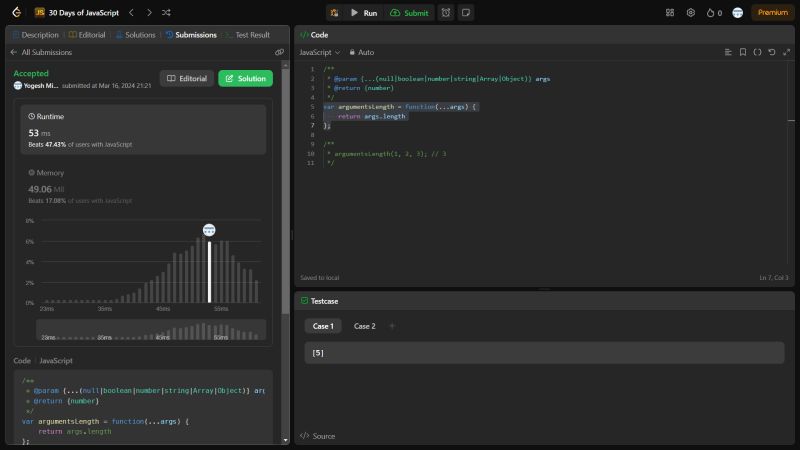Open the layout grid icon
The height and width of the screenshot is (450, 800).
pyautogui.click(x=670, y=13)
